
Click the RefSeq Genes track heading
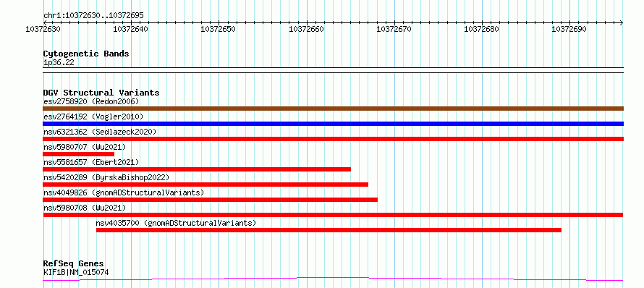[x=74, y=264]
